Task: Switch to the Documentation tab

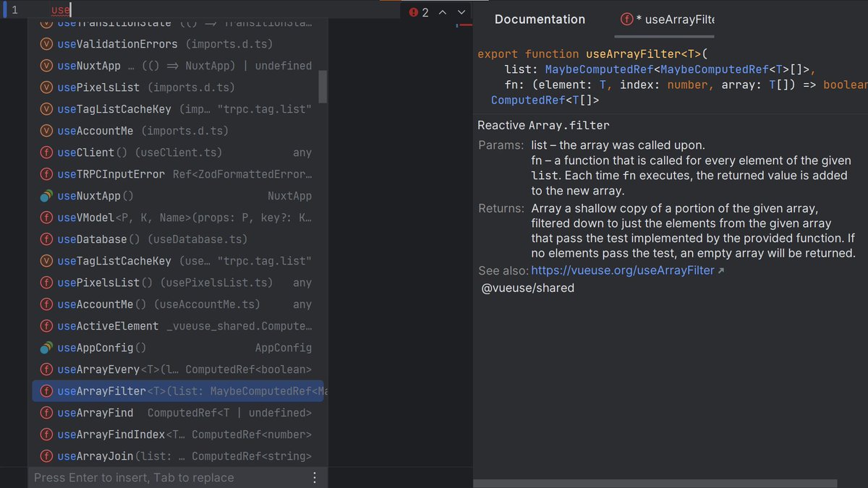Action: click(540, 20)
